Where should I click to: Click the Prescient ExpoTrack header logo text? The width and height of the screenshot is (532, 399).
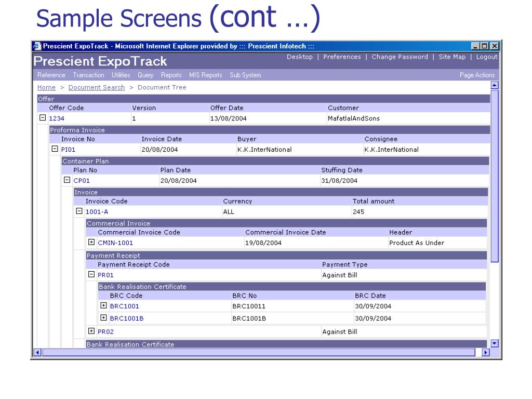pyautogui.click(x=100, y=61)
